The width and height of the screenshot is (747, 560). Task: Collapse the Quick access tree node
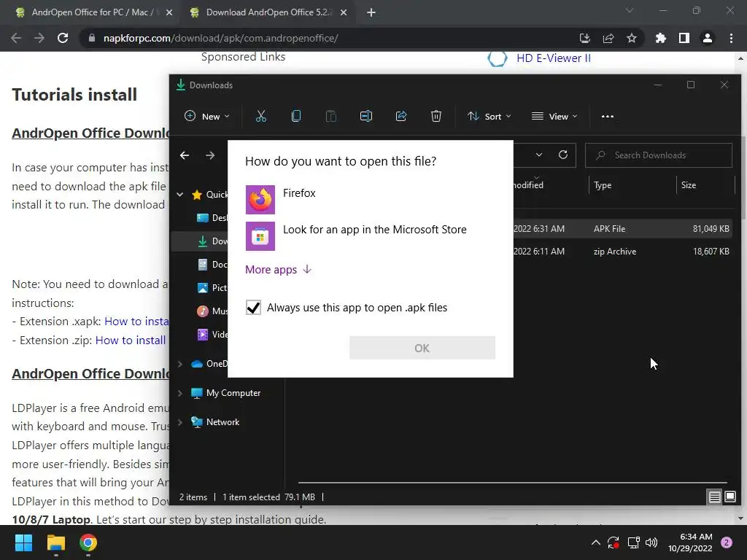point(180,194)
